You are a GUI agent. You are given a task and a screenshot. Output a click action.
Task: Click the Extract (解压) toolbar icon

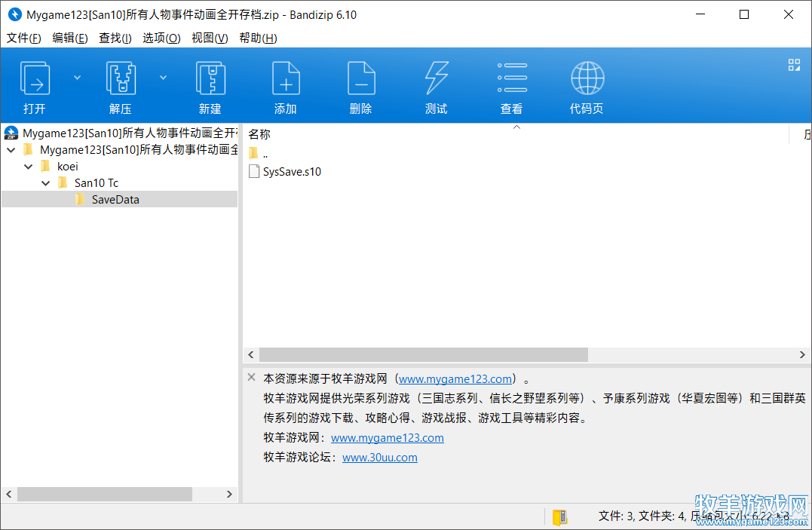pos(121,78)
